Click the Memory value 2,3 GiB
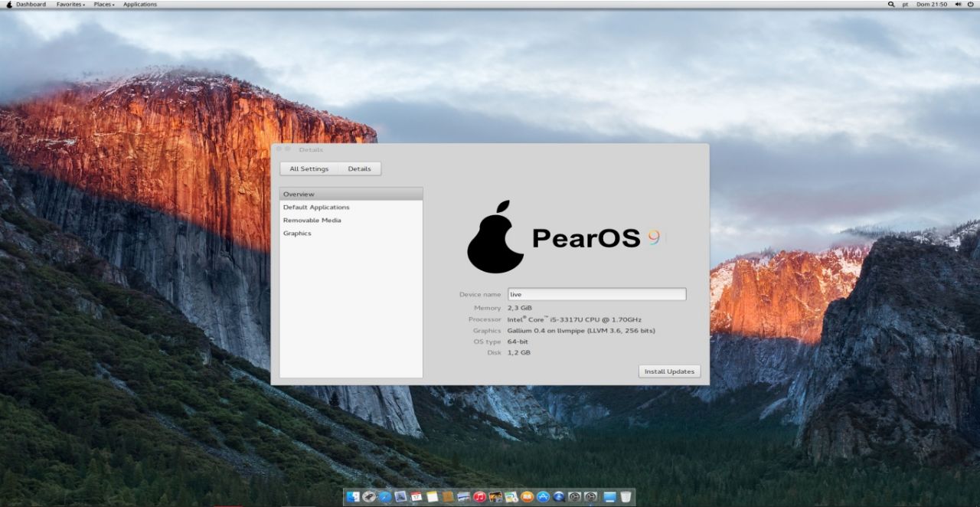This screenshot has width=980, height=507. pos(519,308)
